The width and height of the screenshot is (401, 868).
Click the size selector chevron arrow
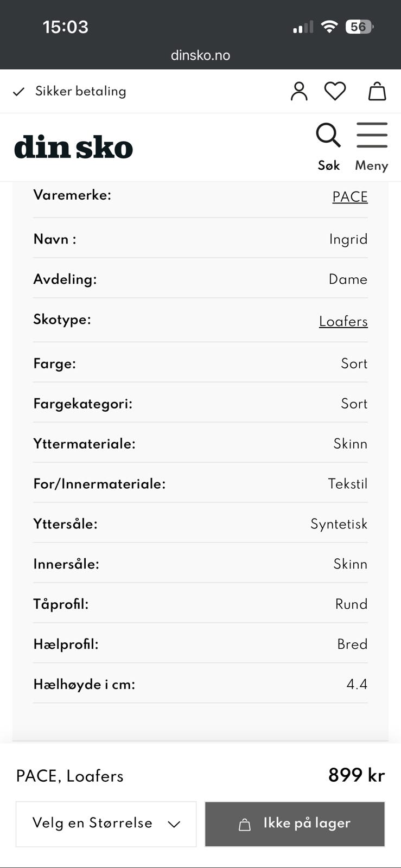click(x=174, y=825)
